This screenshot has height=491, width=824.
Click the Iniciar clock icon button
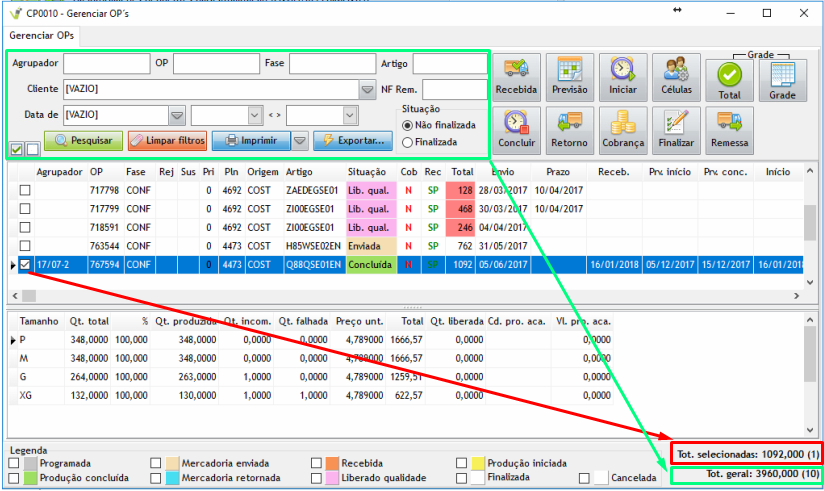click(622, 77)
